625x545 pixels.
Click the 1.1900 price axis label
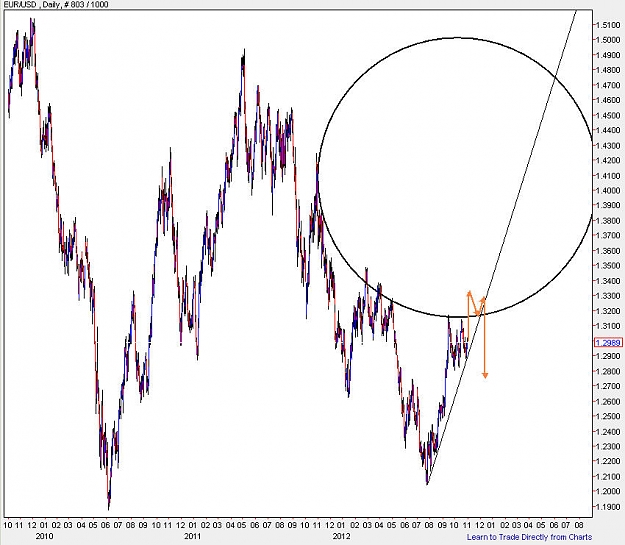pyautogui.click(x=608, y=507)
